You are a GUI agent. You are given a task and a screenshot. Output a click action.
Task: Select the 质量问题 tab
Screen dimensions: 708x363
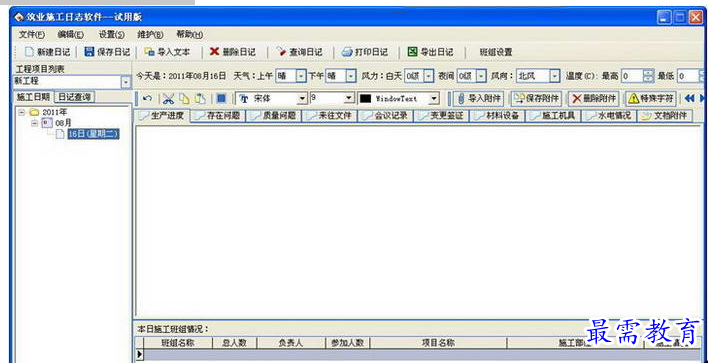[x=274, y=116]
